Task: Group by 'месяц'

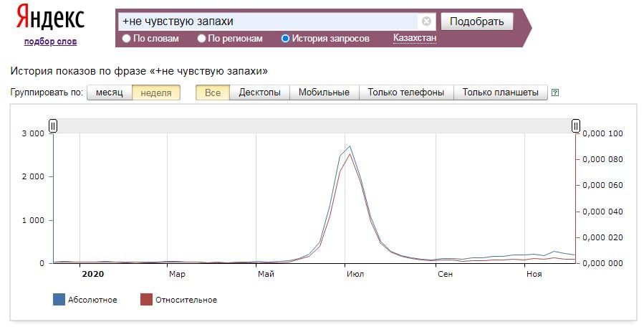Action: click(110, 93)
